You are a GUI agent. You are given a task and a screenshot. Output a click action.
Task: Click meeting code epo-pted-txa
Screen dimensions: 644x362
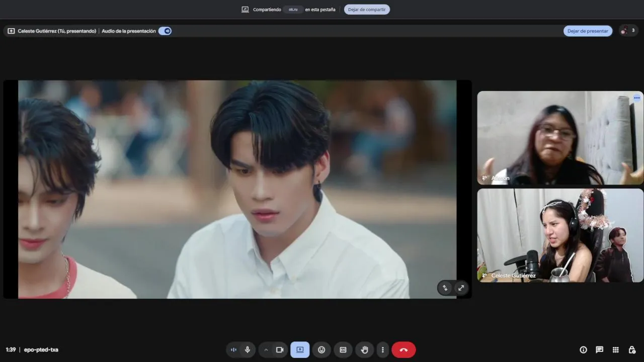[x=41, y=350]
